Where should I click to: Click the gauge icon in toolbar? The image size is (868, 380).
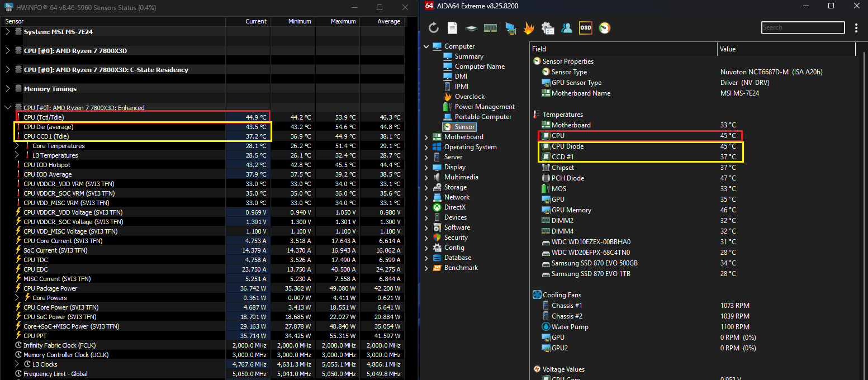(x=604, y=28)
